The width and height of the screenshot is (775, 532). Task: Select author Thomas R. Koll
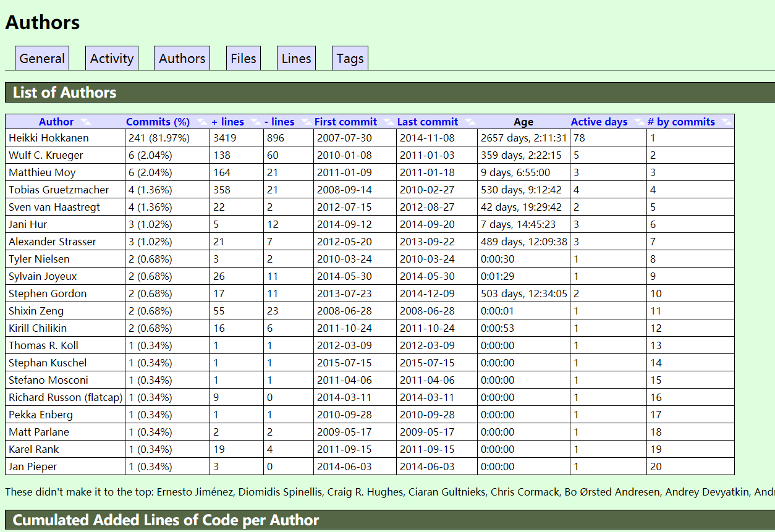[x=43, y=345]
